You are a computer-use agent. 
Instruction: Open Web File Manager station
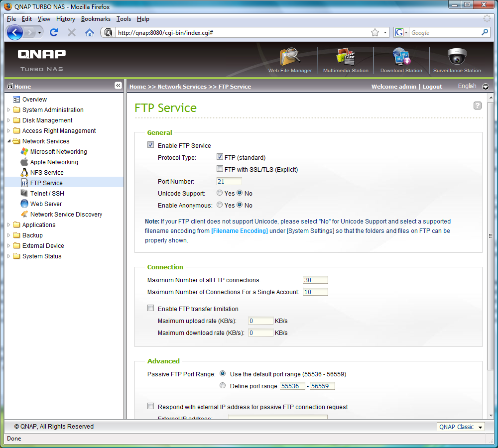[x=290, y=60]
